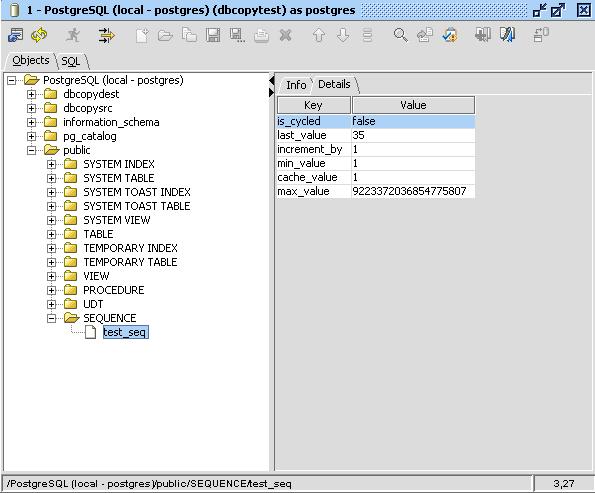Click the refresh all objects icon
The image size is (595, 493).
pyautogui.click(x=39, y=35)
